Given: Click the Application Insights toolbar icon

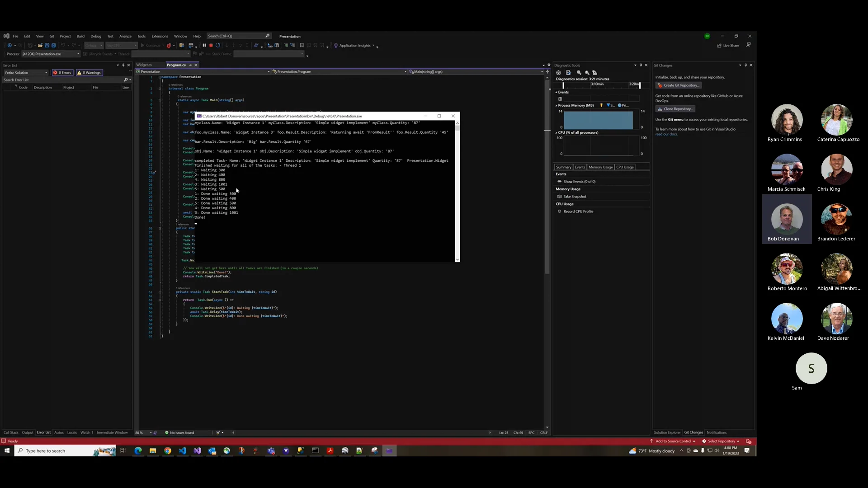Looking at the screenshot, I should pyautogui.click(x=336, y=45).
